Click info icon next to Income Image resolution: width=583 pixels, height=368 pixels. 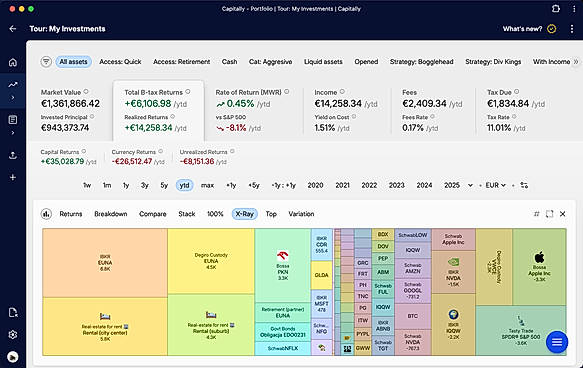342,91
